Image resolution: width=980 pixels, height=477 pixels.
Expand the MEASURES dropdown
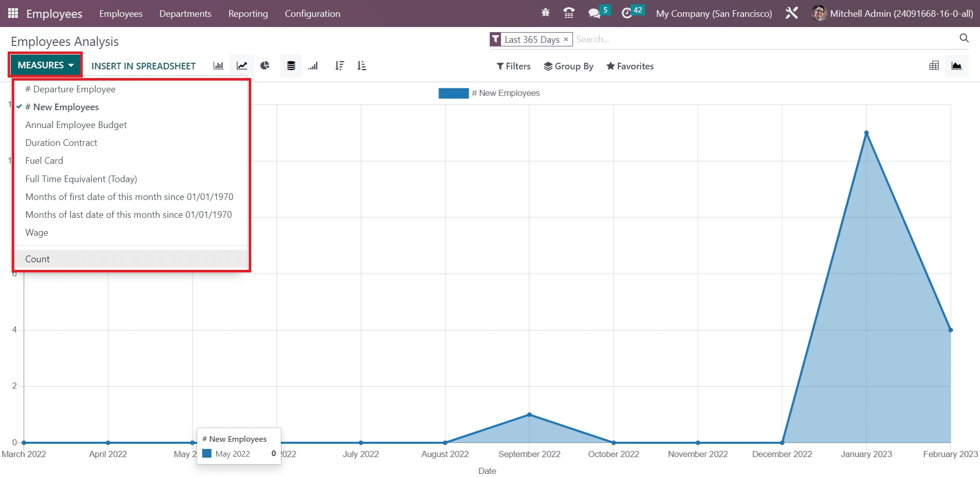pos(45,65)
